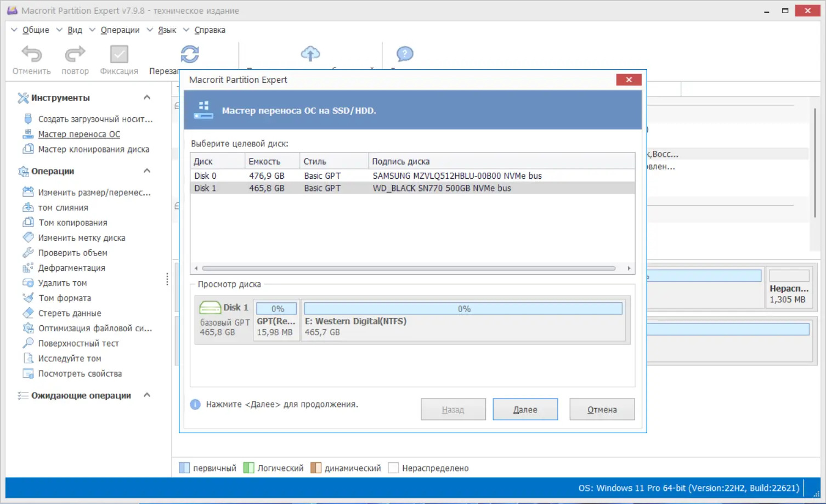Click the delete volume (Удалить том) icon
The image size is (826, 504).
[x=28, y=282]
